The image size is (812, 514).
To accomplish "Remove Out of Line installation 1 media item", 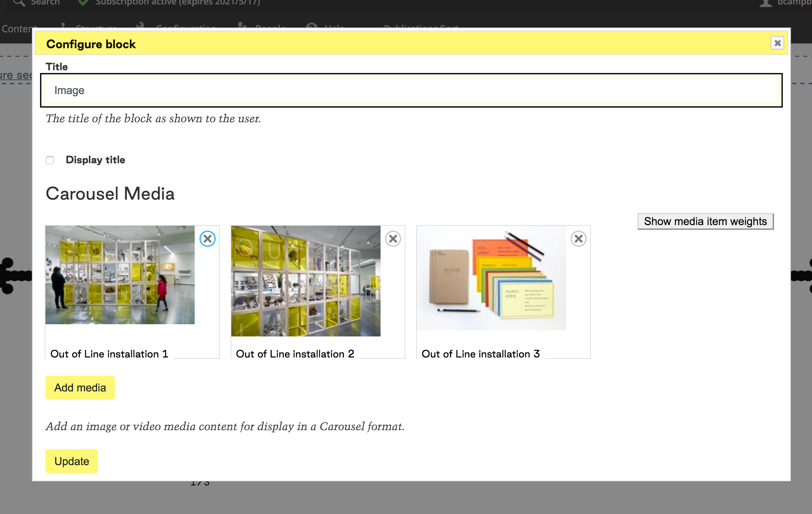I will tap(208, 239).
